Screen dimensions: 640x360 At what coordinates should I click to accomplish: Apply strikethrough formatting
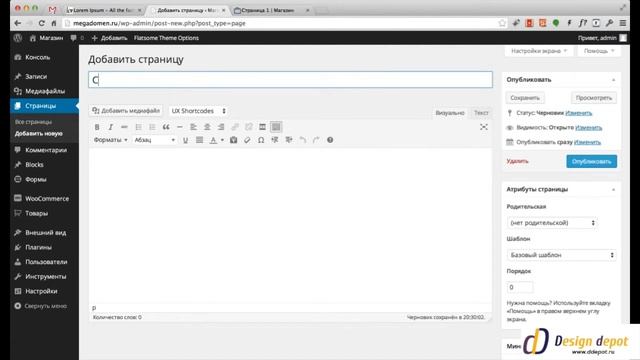pyautogui.click(x=124, y=127)
